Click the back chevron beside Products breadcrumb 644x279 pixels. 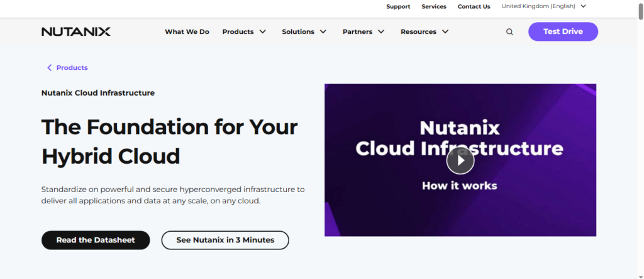(x=49, y=67)
